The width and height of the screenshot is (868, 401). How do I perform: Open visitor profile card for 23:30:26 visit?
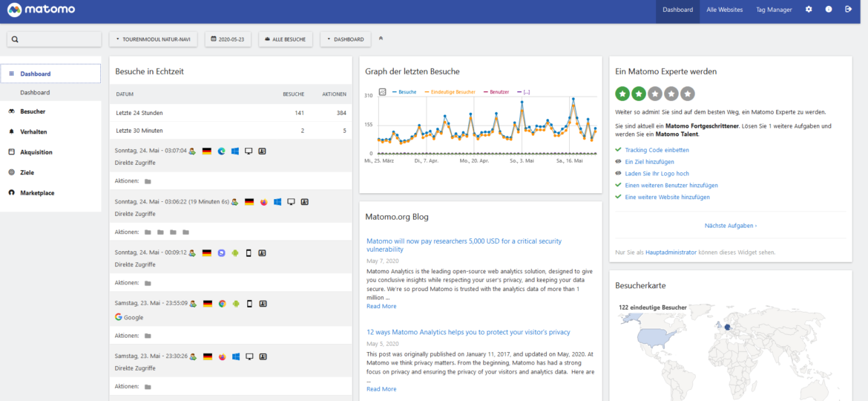(263, 356)
